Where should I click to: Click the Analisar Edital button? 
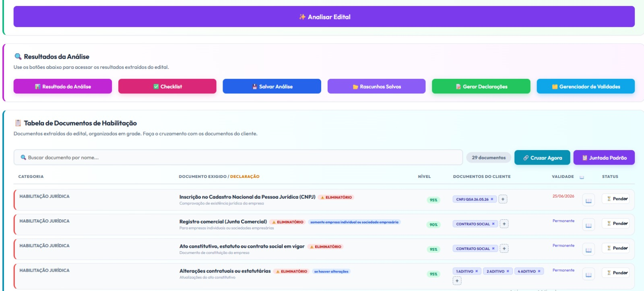pyautogui.click(x=324, y=17)
